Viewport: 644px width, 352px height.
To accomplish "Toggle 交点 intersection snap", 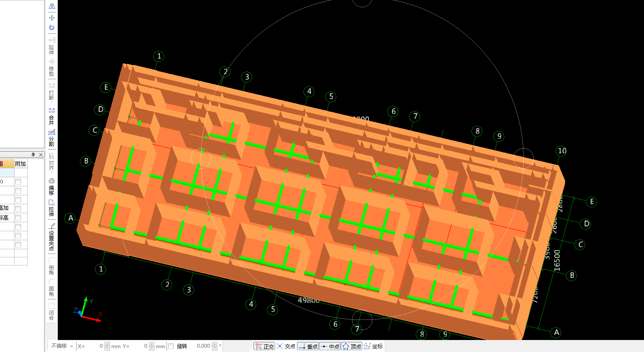I will click(286, 346).
